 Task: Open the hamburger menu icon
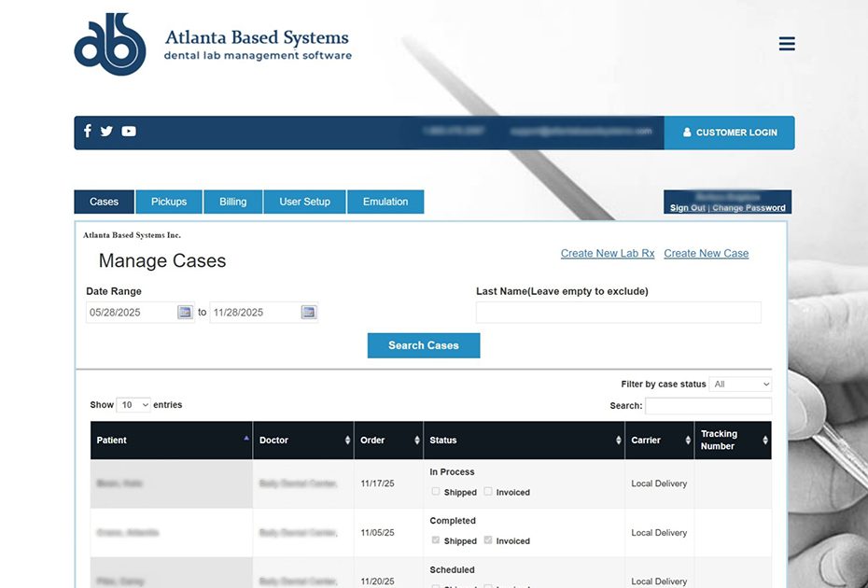tap(787, 44)
